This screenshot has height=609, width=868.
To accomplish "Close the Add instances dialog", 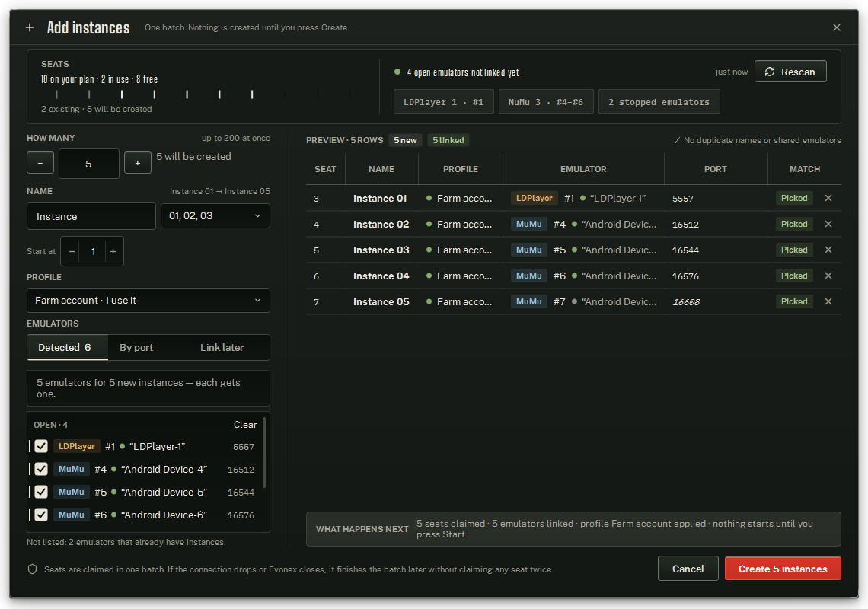I will (837, 27).
